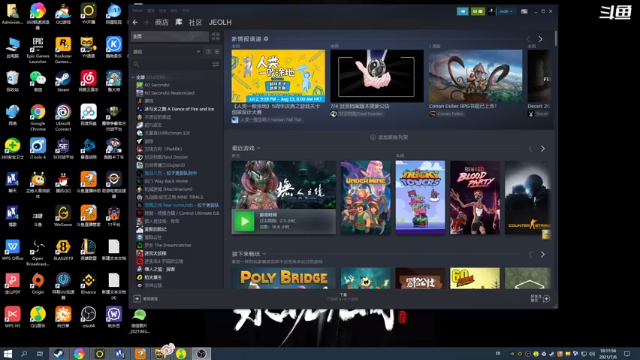Image resolution: width=640 pixels, height=360 pixels.
Task: Open the Conan Exiles news image
Action: 476,76
